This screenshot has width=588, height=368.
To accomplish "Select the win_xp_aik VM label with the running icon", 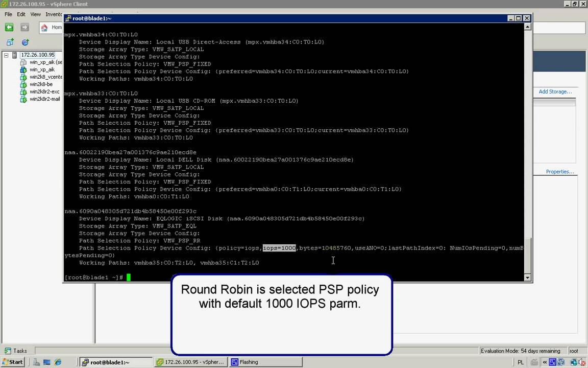I will 42,70.
